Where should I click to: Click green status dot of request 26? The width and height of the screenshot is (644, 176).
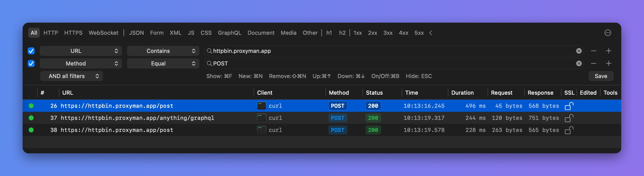[31, 106]
